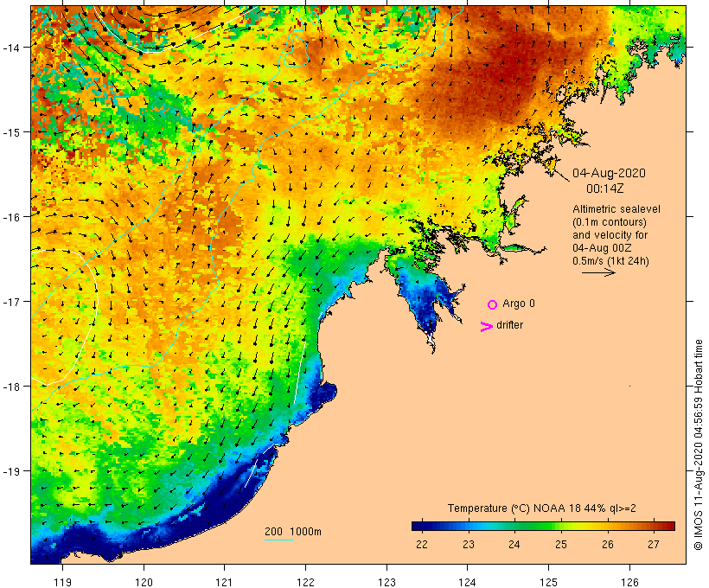Click the colorbar tick label 24
The height and width of the screenshot is (588, 709).
[x=514, y=544]
